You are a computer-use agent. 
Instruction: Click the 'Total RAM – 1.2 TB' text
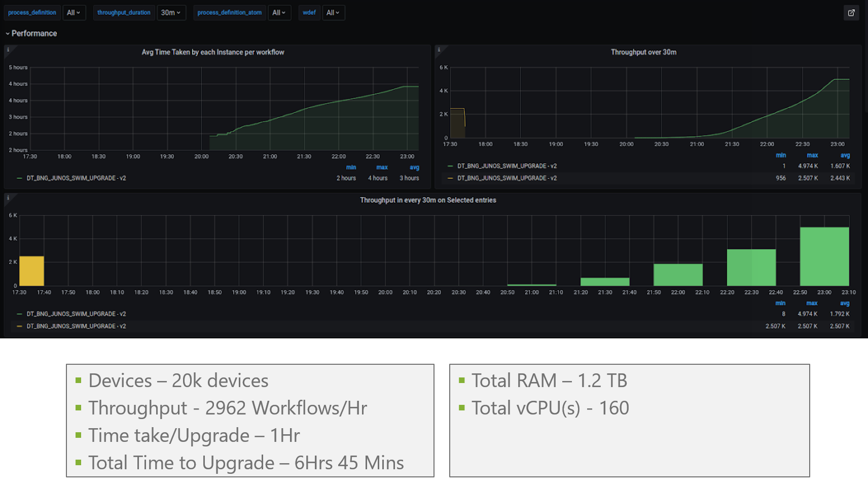tap(550, 381)
